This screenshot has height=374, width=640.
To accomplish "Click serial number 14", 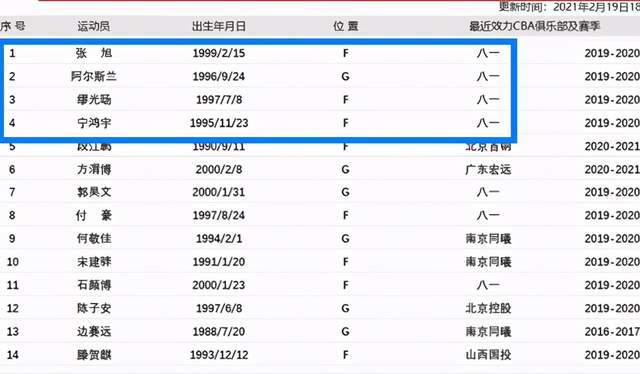I will tap(13, 355).
